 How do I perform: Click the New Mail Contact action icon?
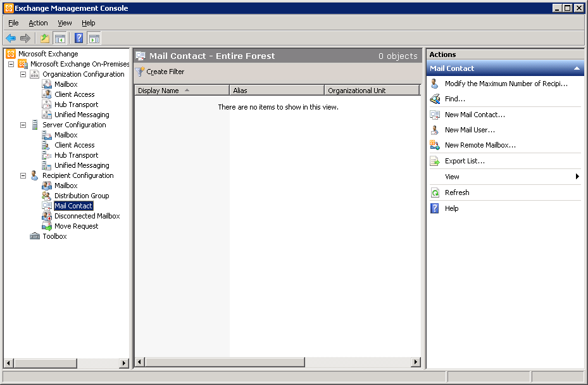[435, 115]
